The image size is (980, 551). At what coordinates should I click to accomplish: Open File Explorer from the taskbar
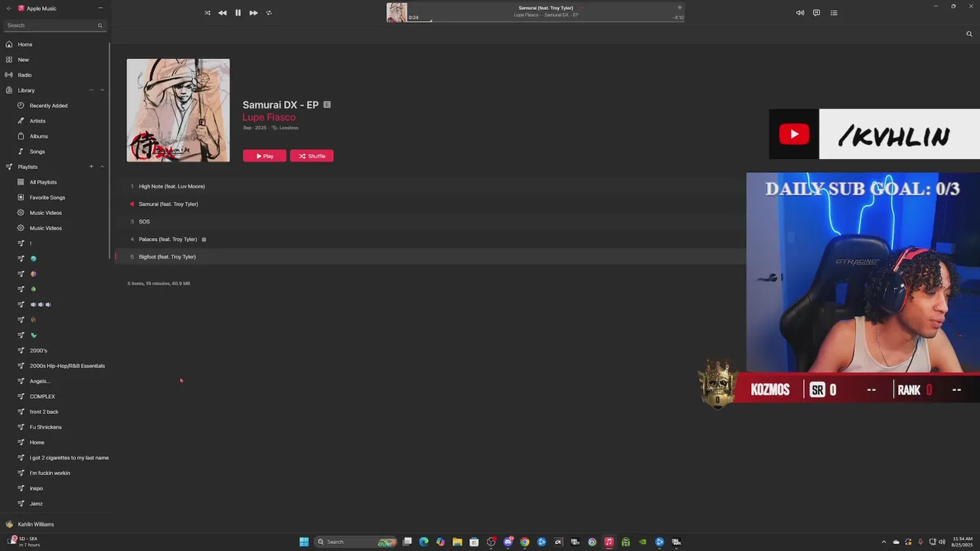(457, 542)
